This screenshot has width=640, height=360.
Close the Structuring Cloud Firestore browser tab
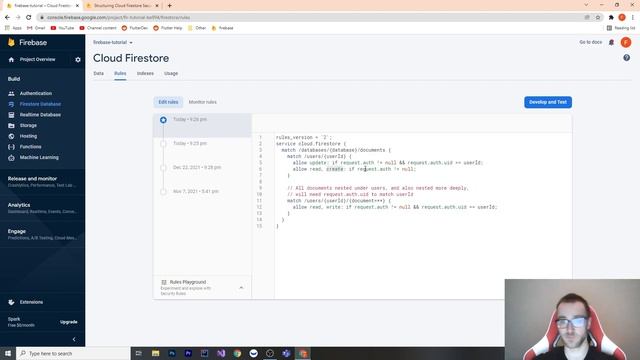tap(157, 6)
